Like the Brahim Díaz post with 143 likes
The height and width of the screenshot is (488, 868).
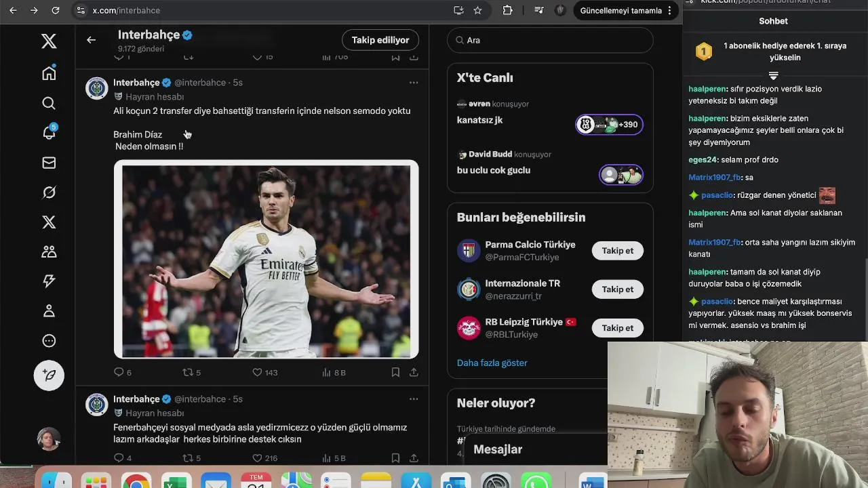coord(264,372)
